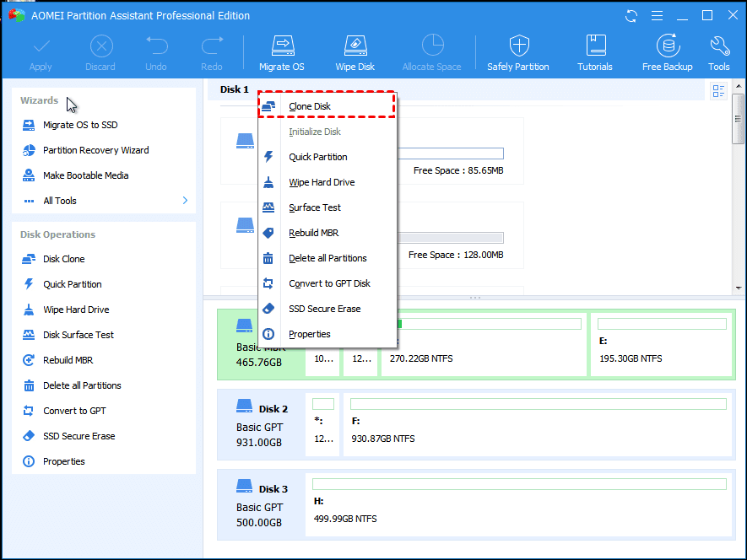Image resolution: width=747 pixels, height=560 pixels.
Task: Click the Free Space : 85.65MB text
Action: tap(458, 170)
